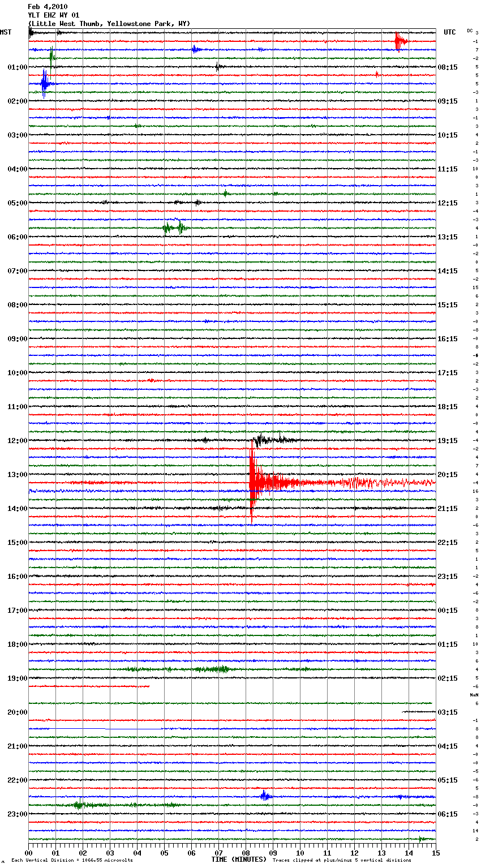Select the 16:00 MST time label
The height and width of the screenshot is (868, 481).
[18, 577]
